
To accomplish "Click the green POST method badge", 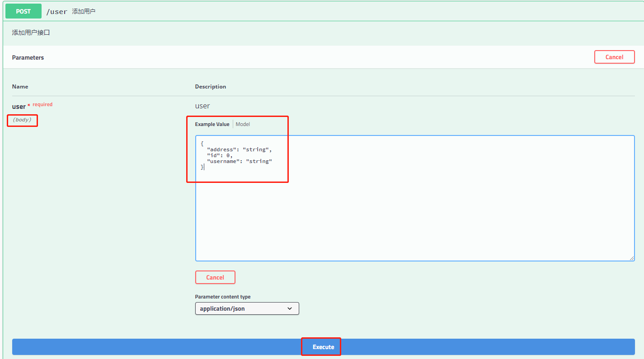I will [x=24, y=11].
